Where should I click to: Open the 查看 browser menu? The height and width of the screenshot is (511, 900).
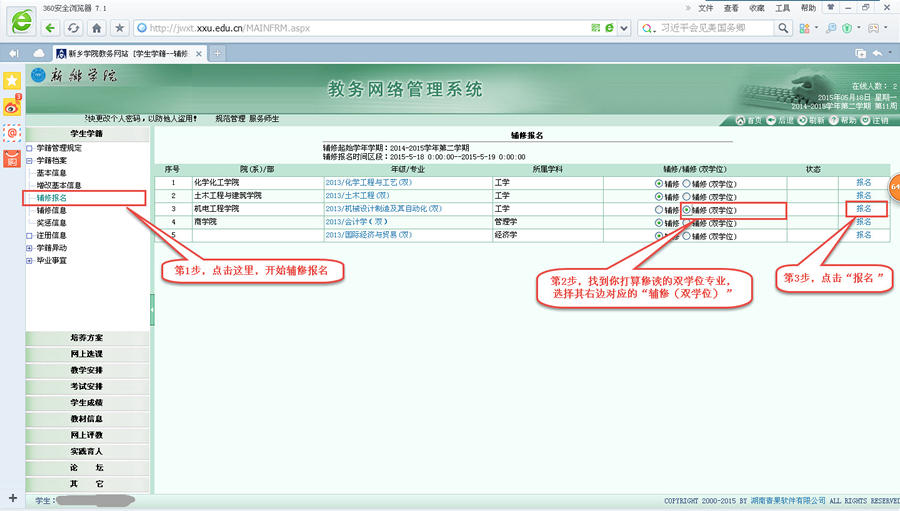click(731, 8)
